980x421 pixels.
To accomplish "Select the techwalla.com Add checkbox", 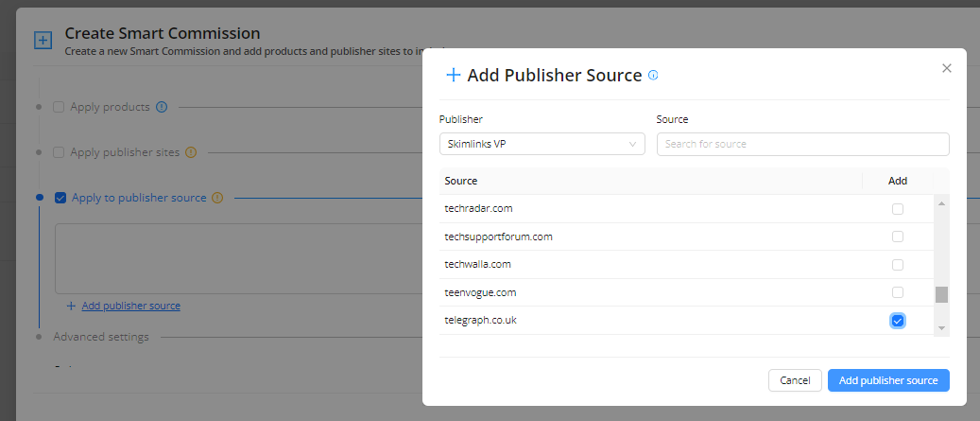I will 898,265.
